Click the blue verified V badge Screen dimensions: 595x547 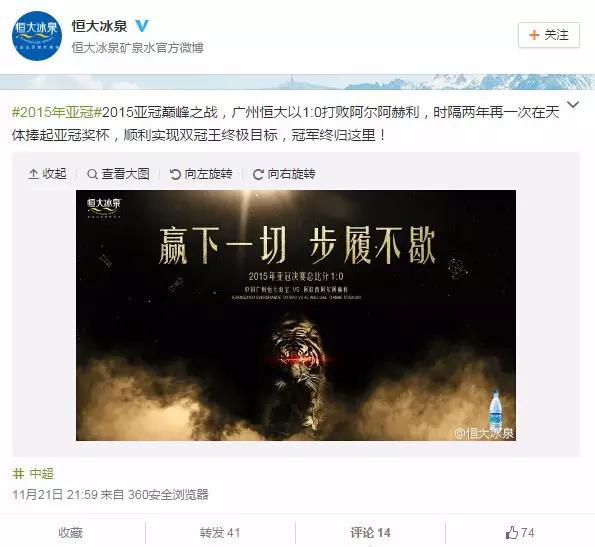pyautogui.click(x=142, y=26)
